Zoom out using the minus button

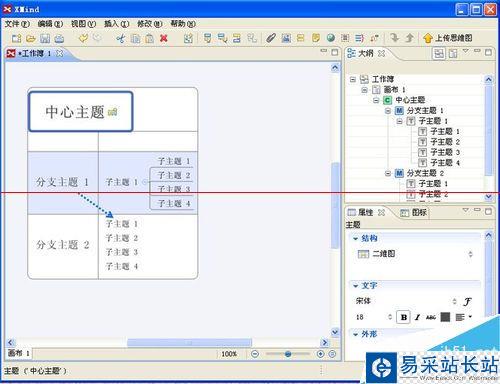255,354
